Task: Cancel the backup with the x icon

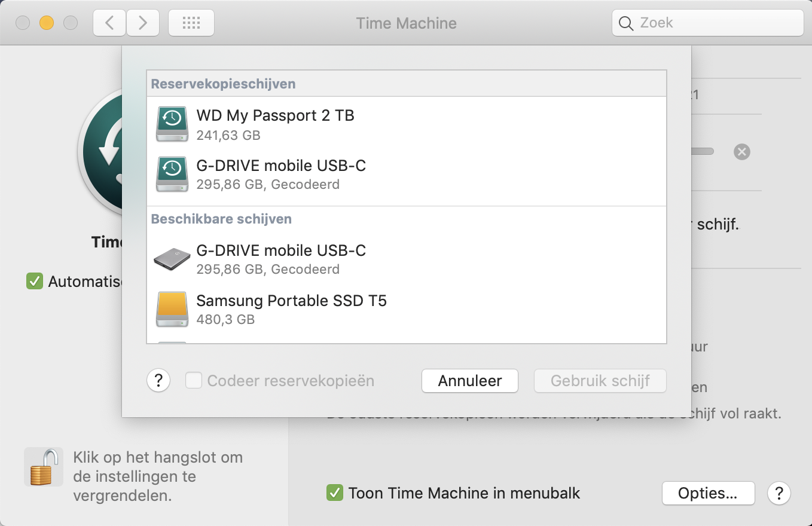Action: click(x=742, y=152)
